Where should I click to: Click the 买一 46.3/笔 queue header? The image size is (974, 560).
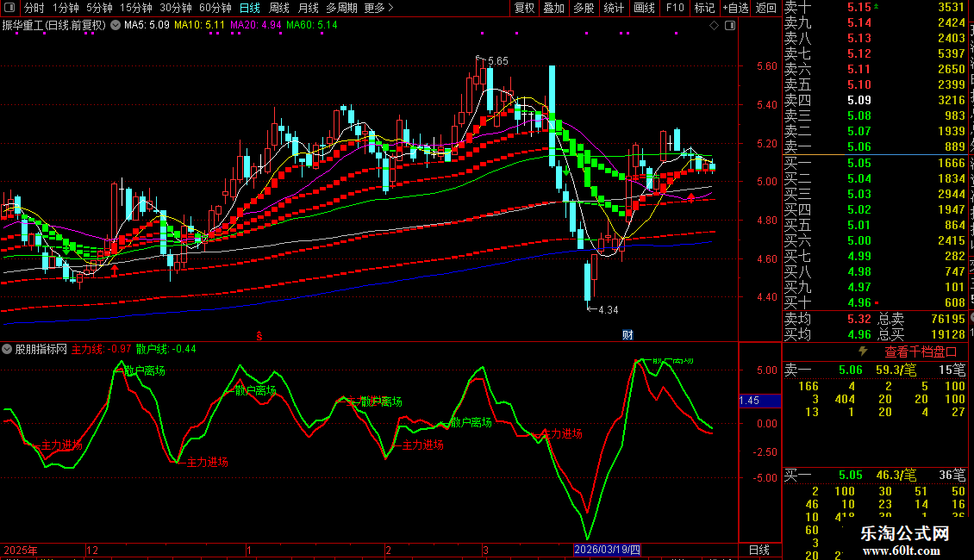coord(875,476)
